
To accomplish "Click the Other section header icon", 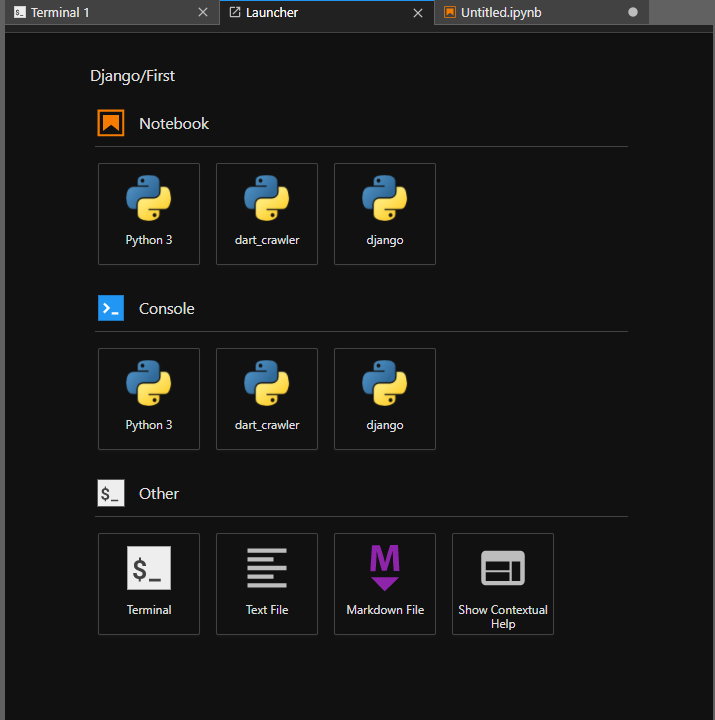I will tap(111, 493).
